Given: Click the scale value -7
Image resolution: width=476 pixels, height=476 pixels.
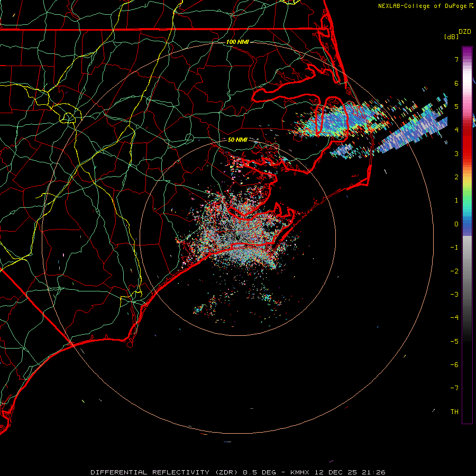Looking at the screenshot, I should pos(454,388).
